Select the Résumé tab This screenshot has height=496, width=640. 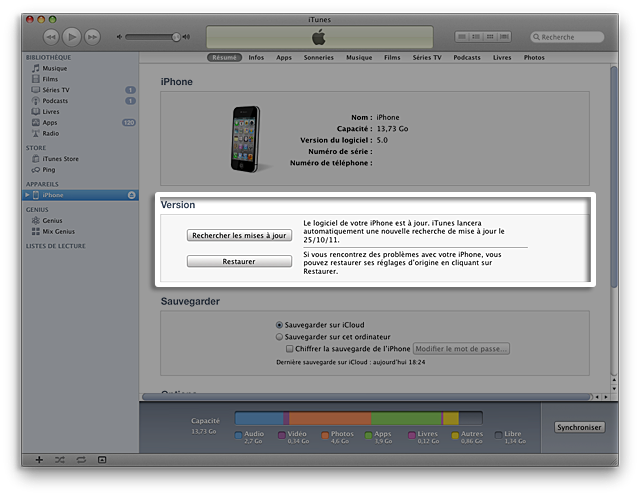tap(224, 58)
